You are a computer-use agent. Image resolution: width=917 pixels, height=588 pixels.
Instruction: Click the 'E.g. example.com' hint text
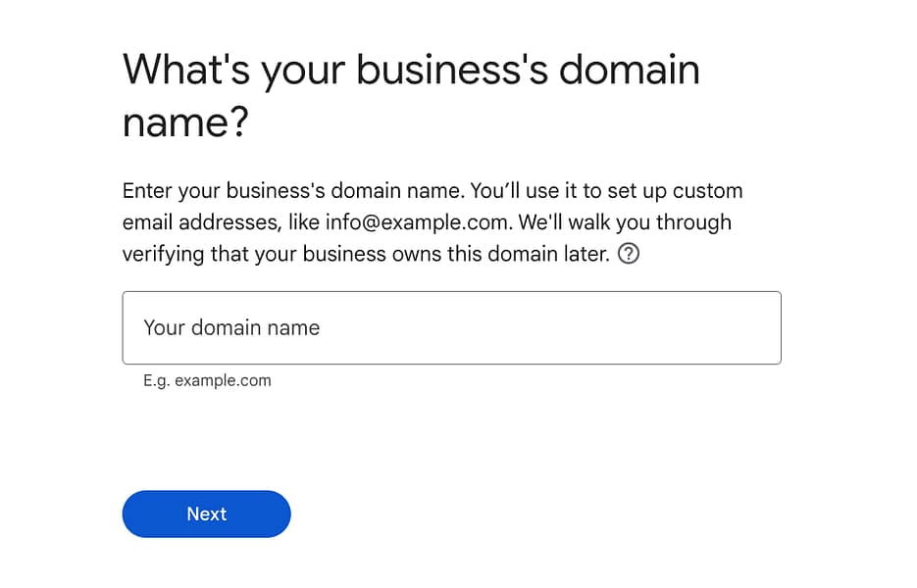(207, 380)
